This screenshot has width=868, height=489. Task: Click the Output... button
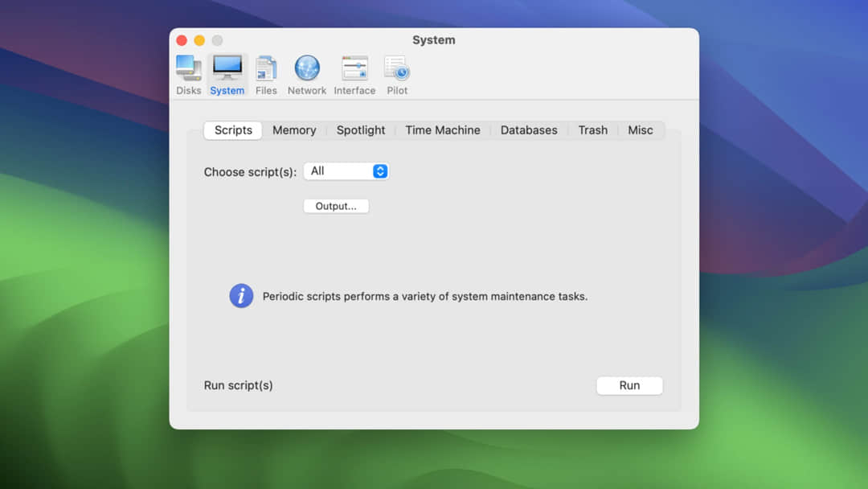point(335,206)
